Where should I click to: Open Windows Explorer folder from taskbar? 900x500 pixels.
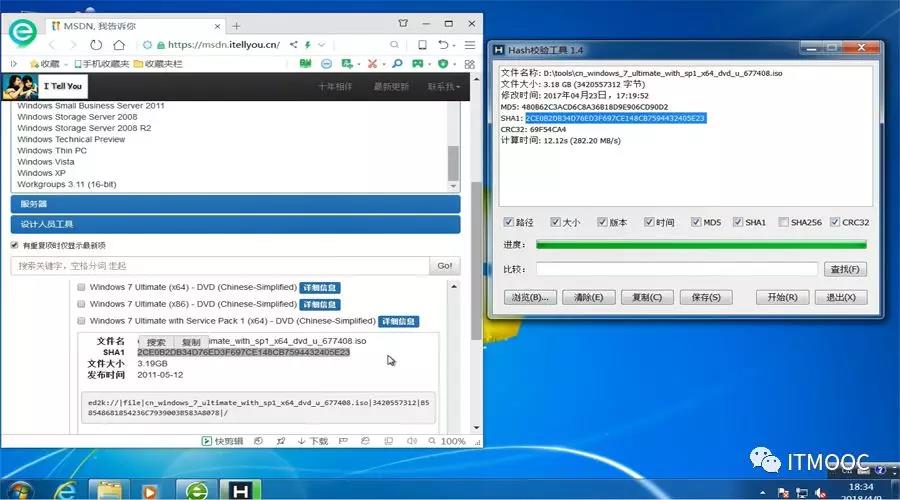(109, 490)
